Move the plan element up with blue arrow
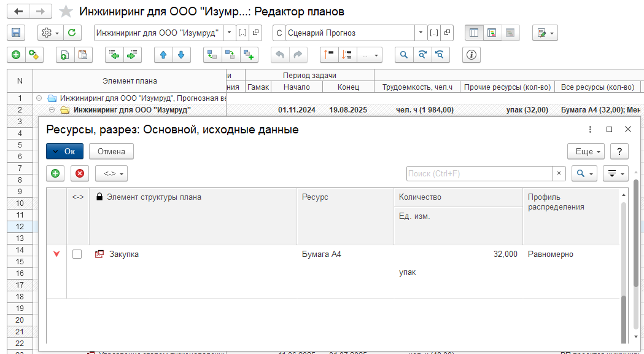The width and height of the screenshot is (644, 354). pyautogui.click(x=163, y=55)
